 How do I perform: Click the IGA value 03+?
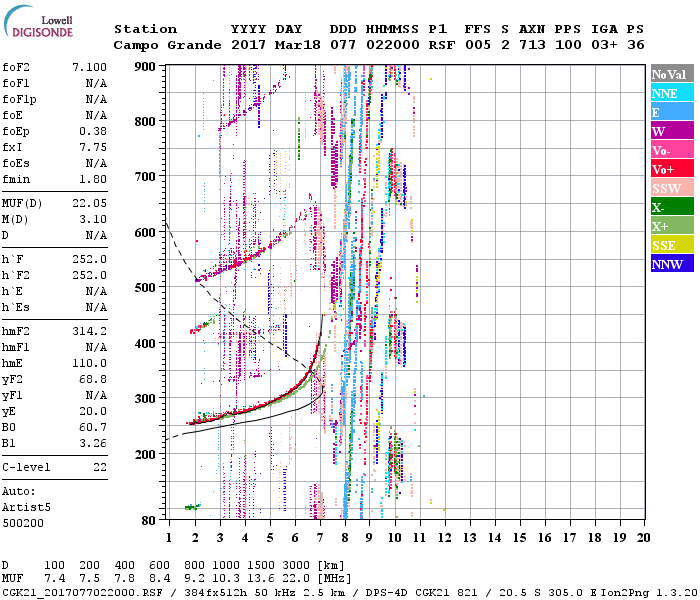coord(604,45)
